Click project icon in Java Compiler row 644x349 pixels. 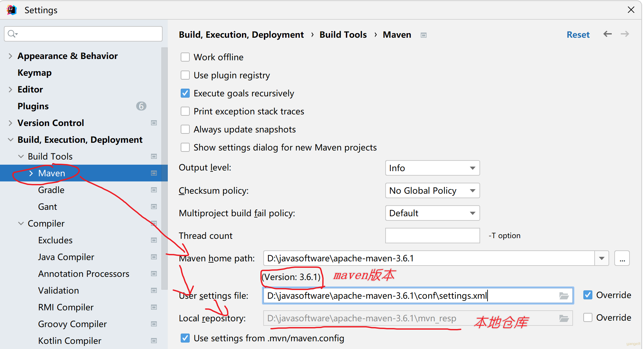pos(154,257)
